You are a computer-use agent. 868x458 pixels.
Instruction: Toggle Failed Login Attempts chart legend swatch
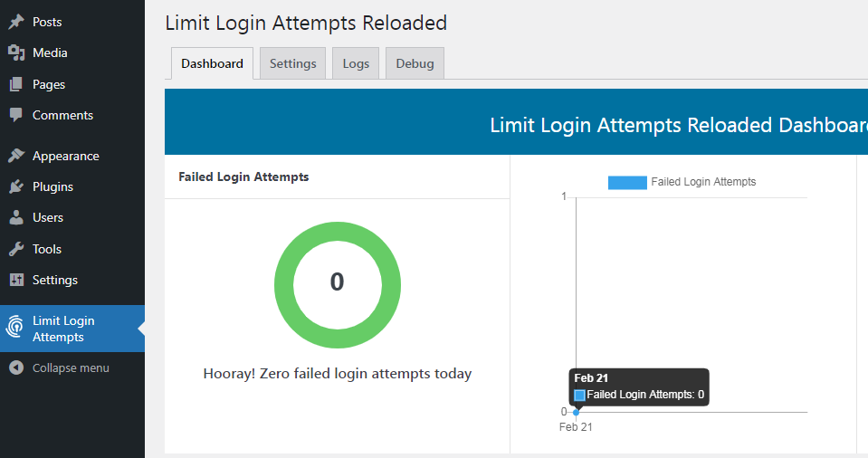pos(627,182)
